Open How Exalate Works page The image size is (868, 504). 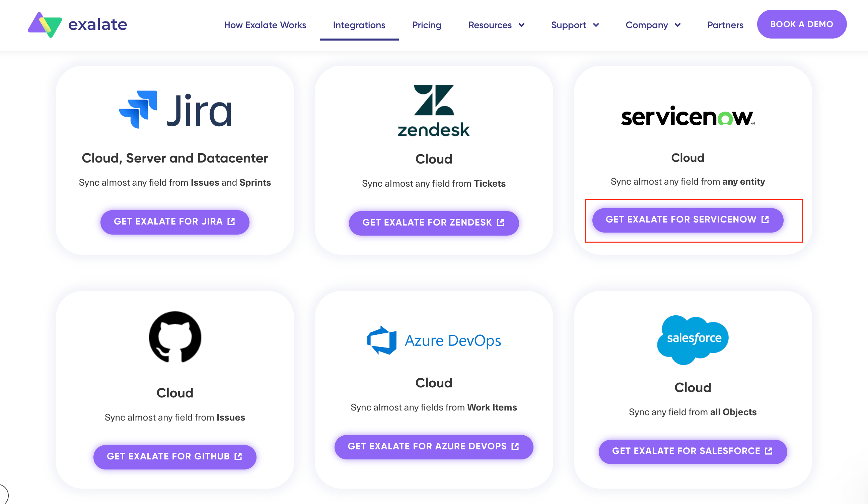(x=265, y=25)
